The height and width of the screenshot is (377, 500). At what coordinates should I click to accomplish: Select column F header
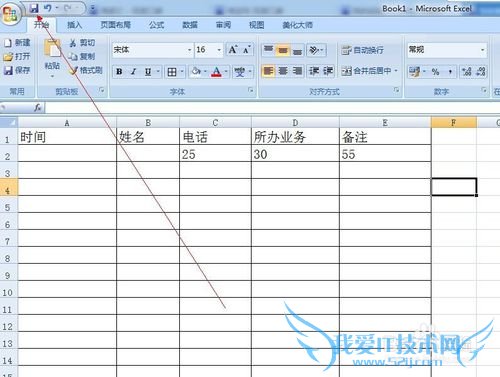454,122
